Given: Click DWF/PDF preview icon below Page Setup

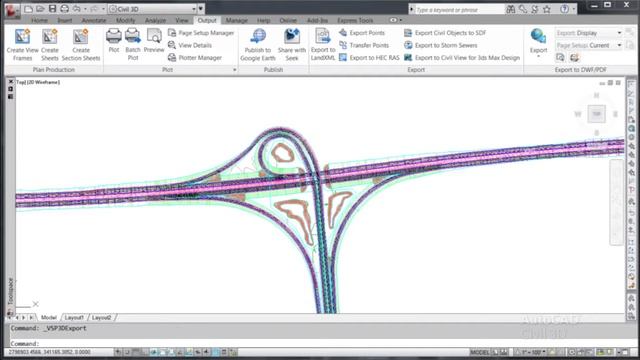Looking at the screenshot, I should (x=560, y=58).
